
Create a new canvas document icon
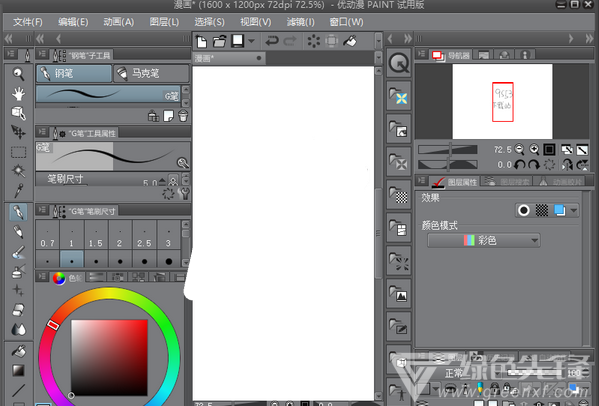pyautogui.click(x=201, y=41)
